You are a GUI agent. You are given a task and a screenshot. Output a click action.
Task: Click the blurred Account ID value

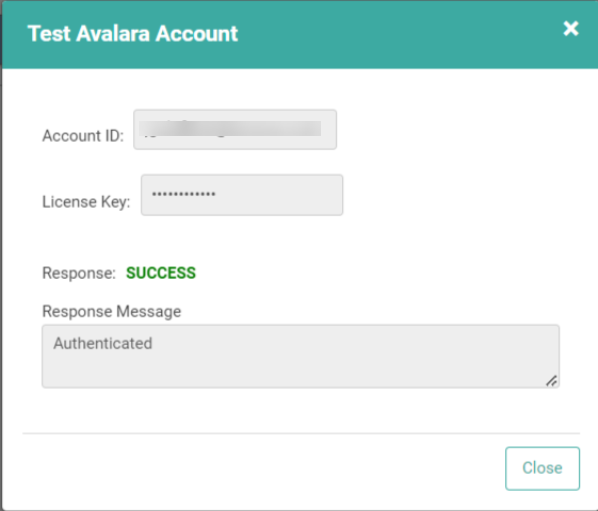point(230,129)
